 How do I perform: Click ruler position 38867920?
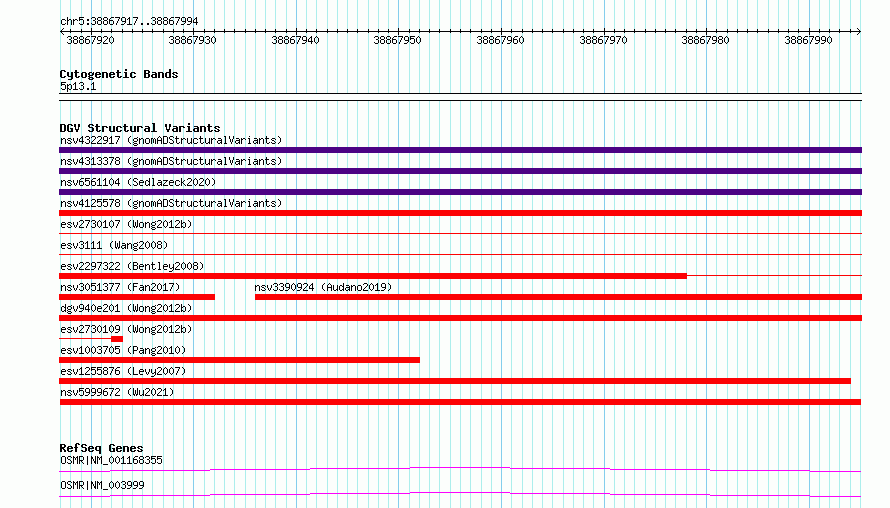90,40
